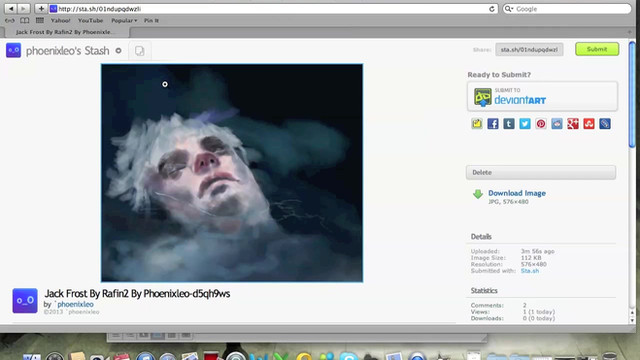Click Download Image link

click(517, 193)
